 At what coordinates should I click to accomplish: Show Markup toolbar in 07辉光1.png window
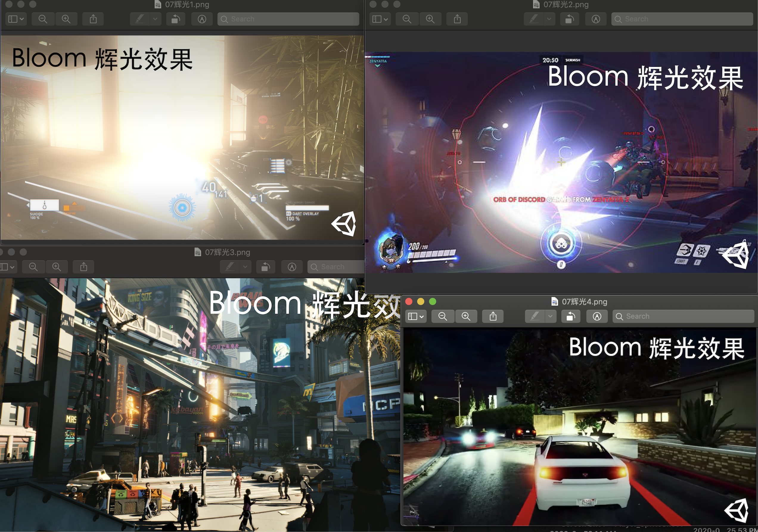[x=202, y=19]
